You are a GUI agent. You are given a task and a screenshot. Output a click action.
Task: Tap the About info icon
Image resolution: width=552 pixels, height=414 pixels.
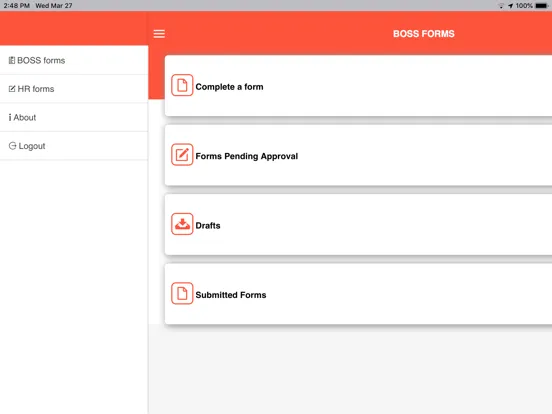[10, 118]
